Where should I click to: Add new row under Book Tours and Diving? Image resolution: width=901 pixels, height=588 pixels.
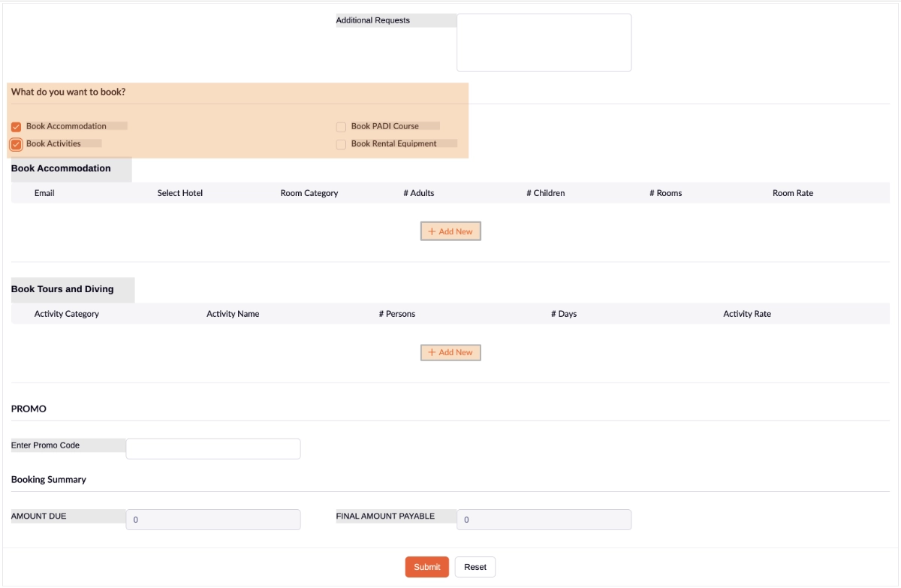point(450,352)
